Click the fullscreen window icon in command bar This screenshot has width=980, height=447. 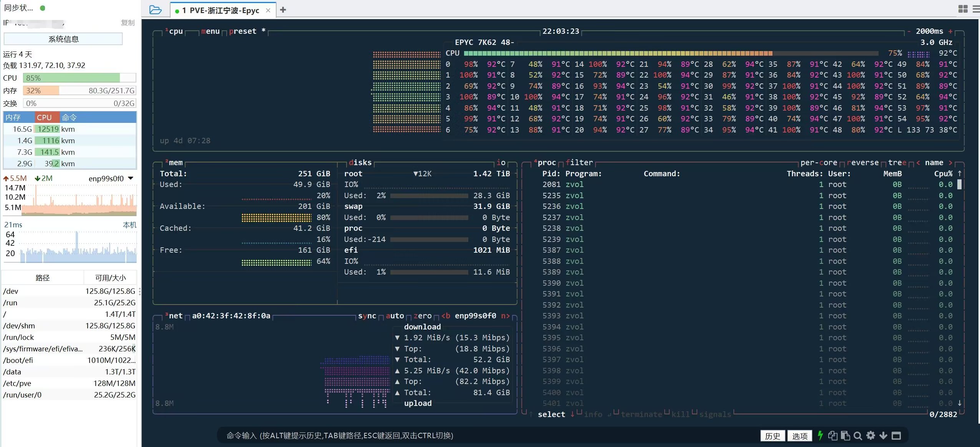coord(896,435)
